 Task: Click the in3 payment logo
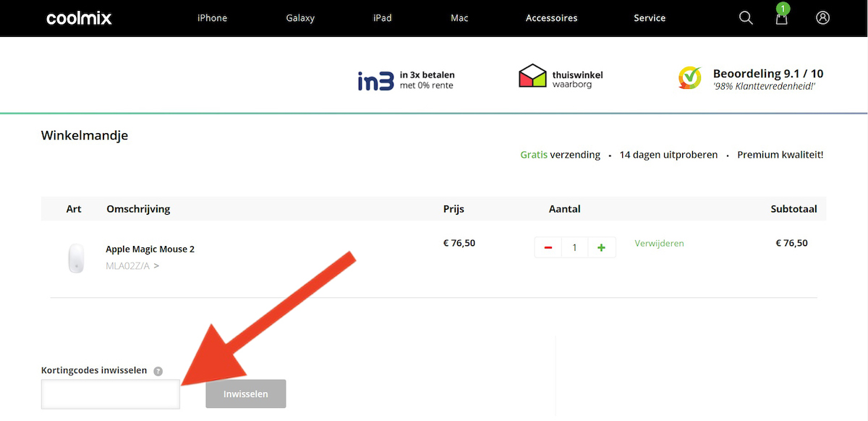(x=376, y=80)
